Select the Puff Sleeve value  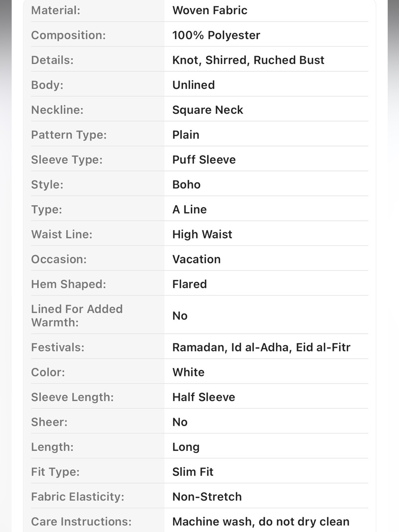[x=204, y=160]
